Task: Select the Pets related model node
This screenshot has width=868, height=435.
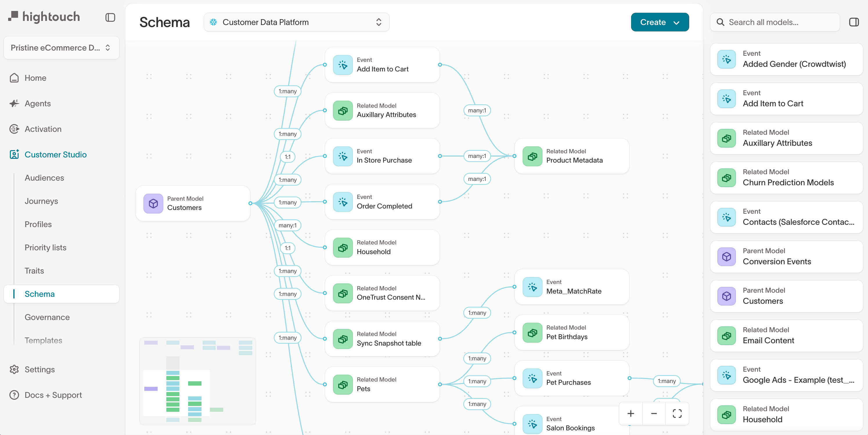Action: (382, 384)
